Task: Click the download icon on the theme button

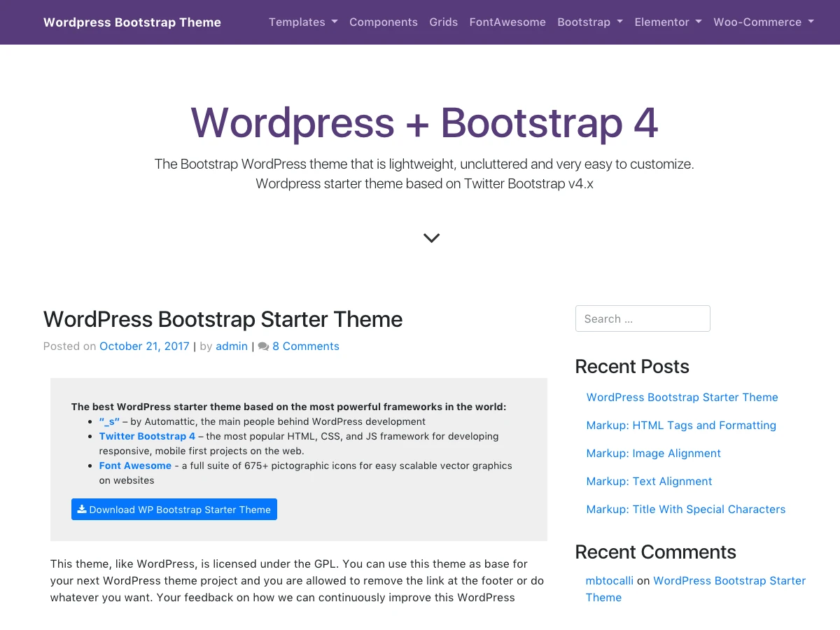Action: pyautogui.click(x=81, y=509)
